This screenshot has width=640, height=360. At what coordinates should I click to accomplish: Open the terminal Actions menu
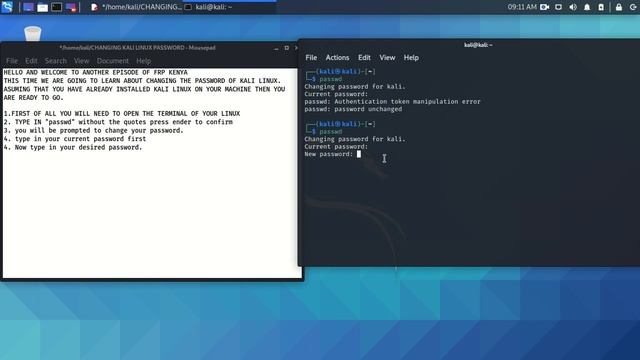pyautogui.click(x=337, y=58)
